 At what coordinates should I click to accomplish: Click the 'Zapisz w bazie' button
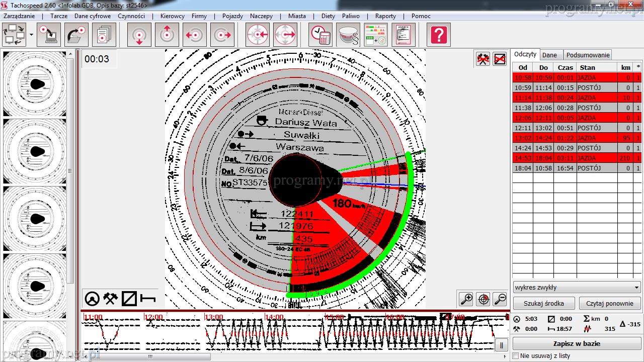(577, 344)
